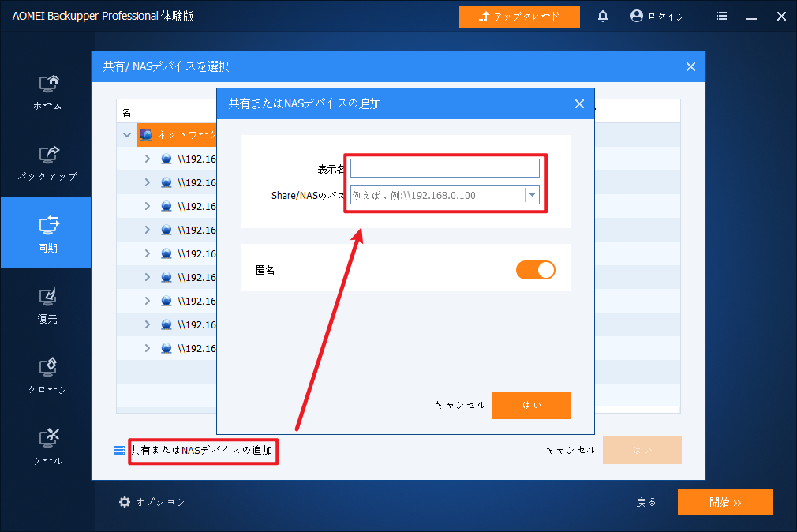This screenshot has height=532, width=797.
Task: Click the network (ネットワーク) computer icon
Action: (147, 135)
